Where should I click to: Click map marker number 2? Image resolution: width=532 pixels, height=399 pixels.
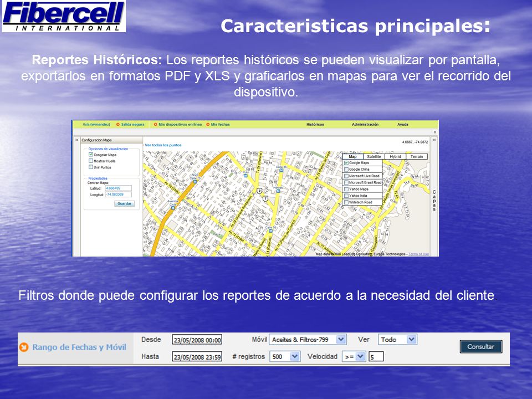click(x=259, y=191)
